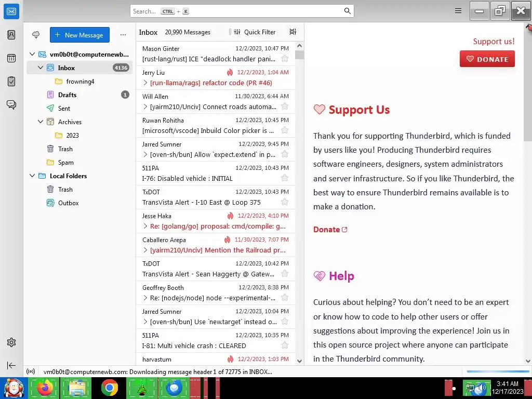The image size is (532, 399).
Task: Click message list scrollbar down arrow
Action: pyautogui.click(x=299, y=361)
